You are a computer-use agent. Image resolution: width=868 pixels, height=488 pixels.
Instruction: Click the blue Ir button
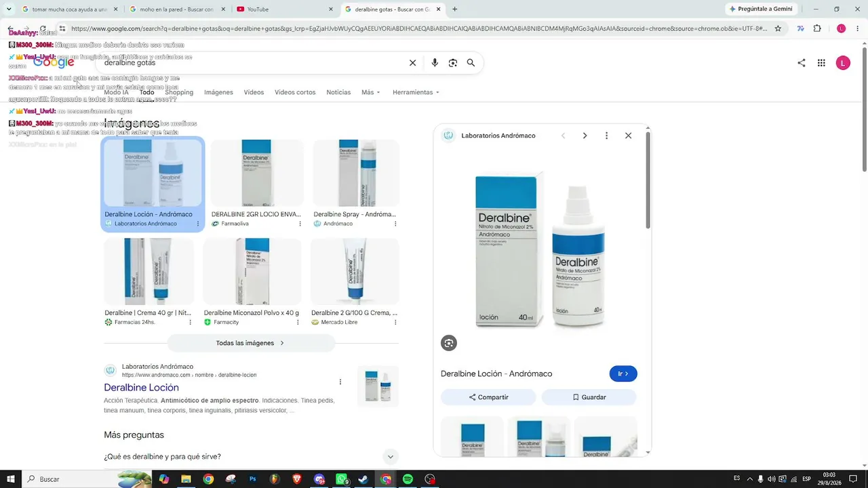point(623,373)
